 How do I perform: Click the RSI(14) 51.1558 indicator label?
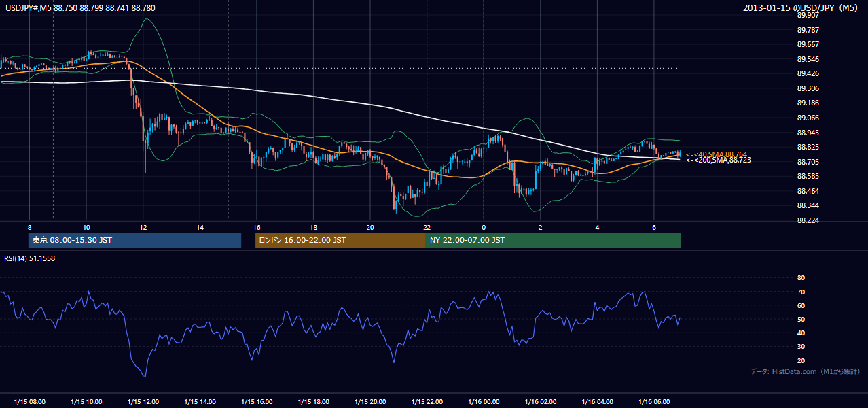(x=30, y=258)
